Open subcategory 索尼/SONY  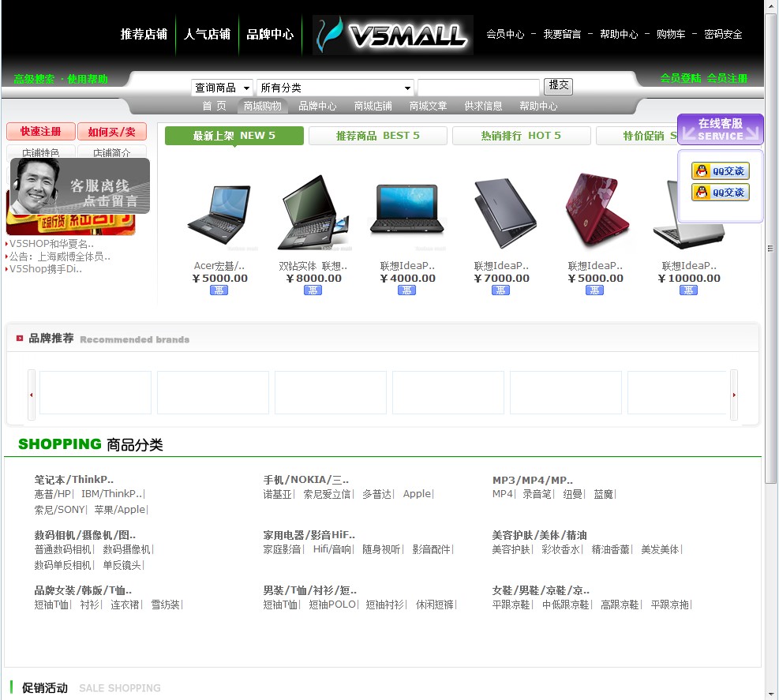(x=60, y=510)
